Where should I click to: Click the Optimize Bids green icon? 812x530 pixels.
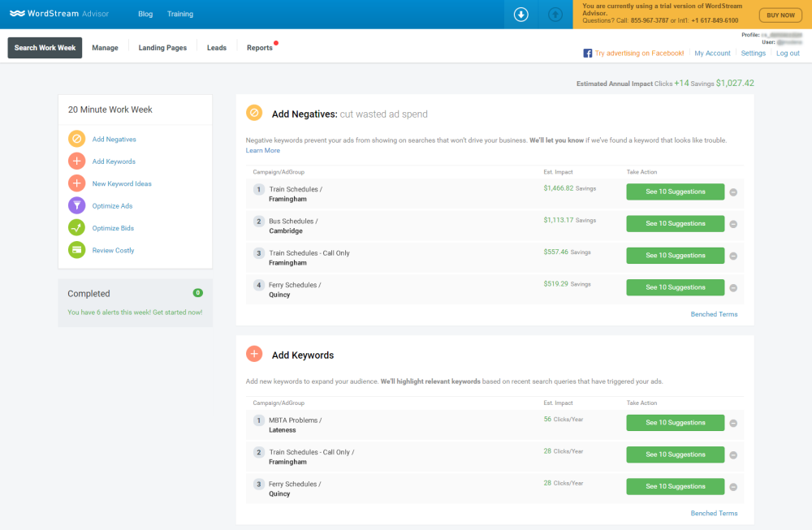[76, 228]
